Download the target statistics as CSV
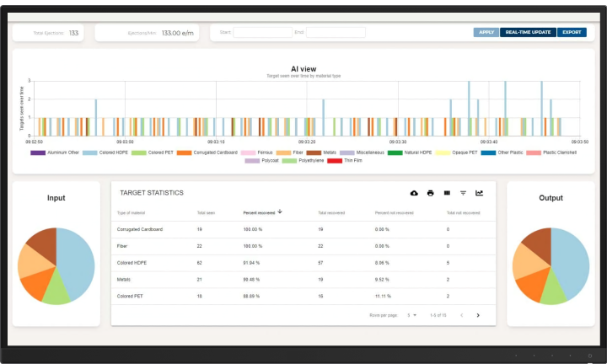 click(x=414, y=193)
